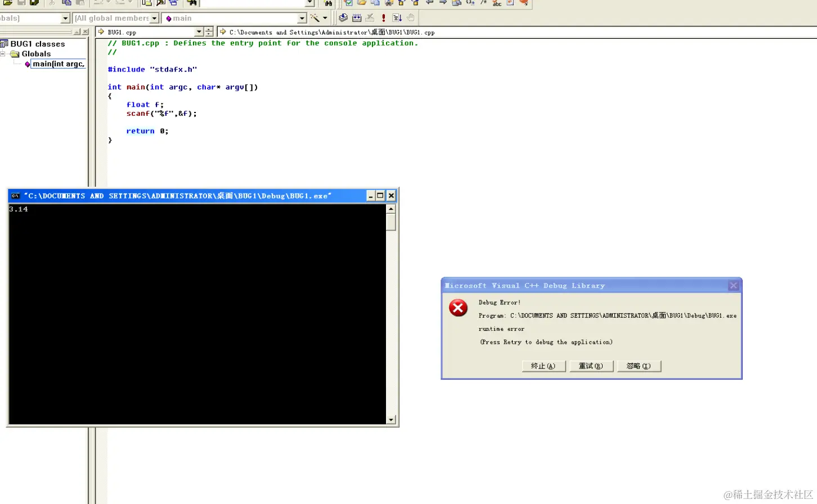Click the float f; code line
The width and height of the screenshot is (817, 504).
[x=145, y=105]
